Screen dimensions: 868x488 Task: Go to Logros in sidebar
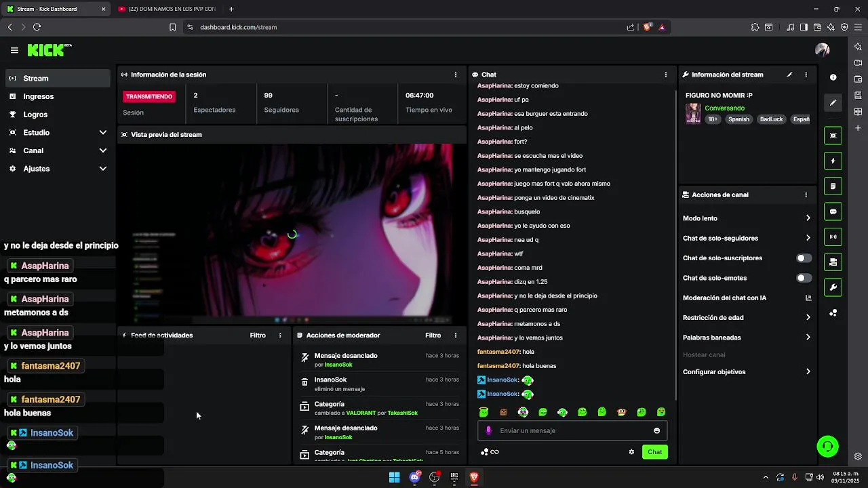[x=58, y=115]
